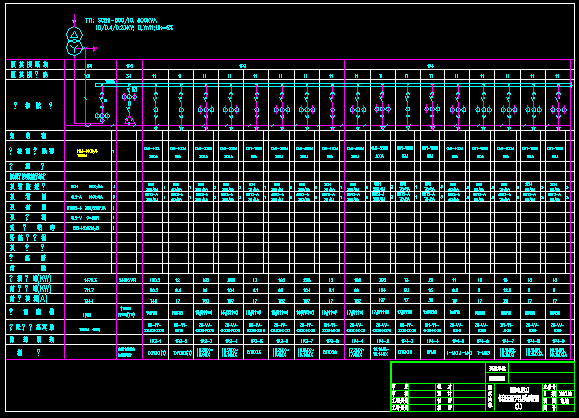Select the capacitor delta triangle symbol in the diagram
Image resolution: width=579 pixels, height=418 pixels.
click(x=129, y=120)
